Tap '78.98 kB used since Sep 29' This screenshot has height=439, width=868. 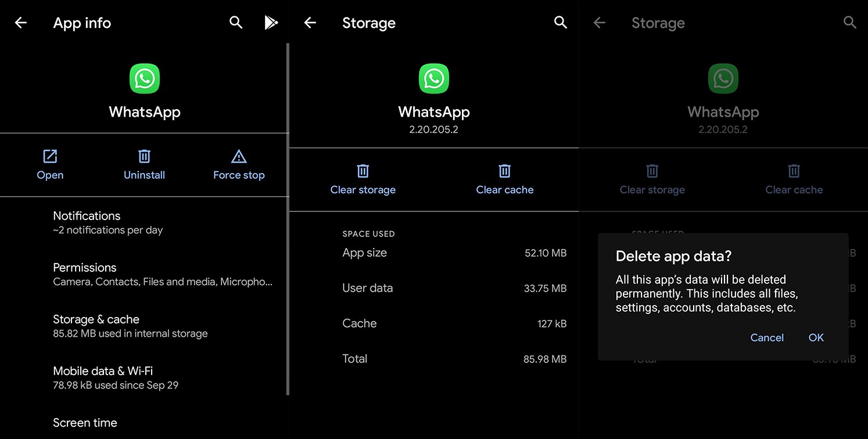[x=116, y=385]
